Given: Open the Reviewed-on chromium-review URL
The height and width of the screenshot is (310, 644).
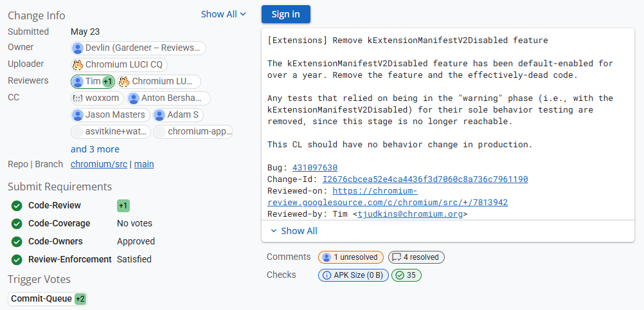Looking at the screenshot, I should coord(388,197).
